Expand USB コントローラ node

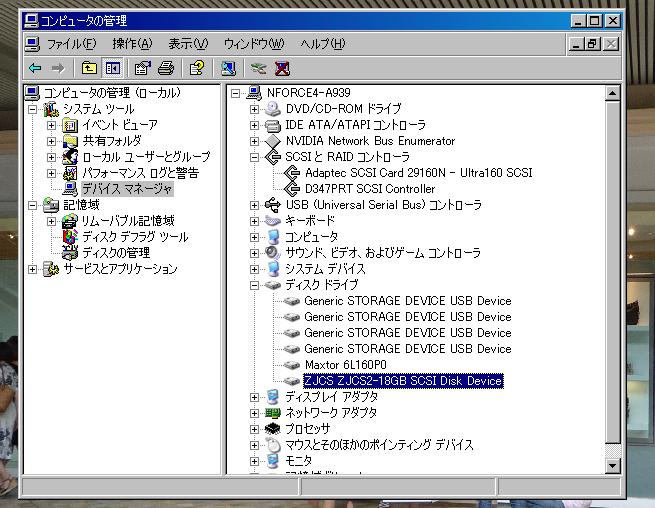[254, 205]
